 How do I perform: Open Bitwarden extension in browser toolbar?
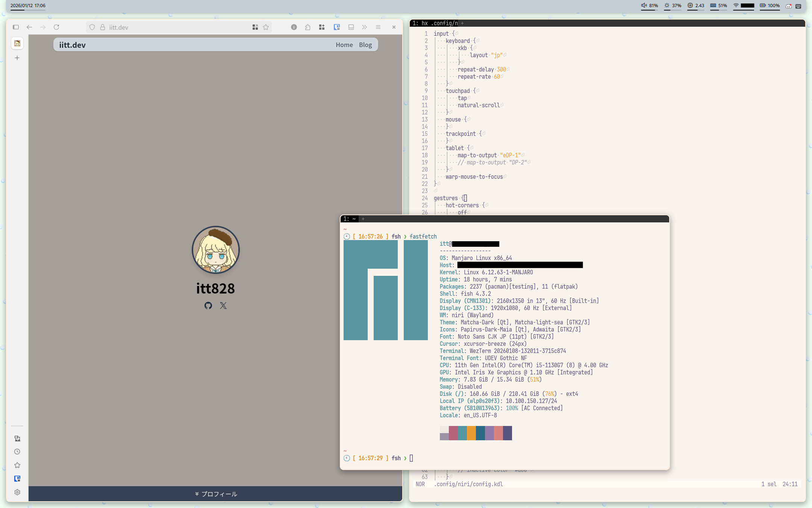point(336,27)
